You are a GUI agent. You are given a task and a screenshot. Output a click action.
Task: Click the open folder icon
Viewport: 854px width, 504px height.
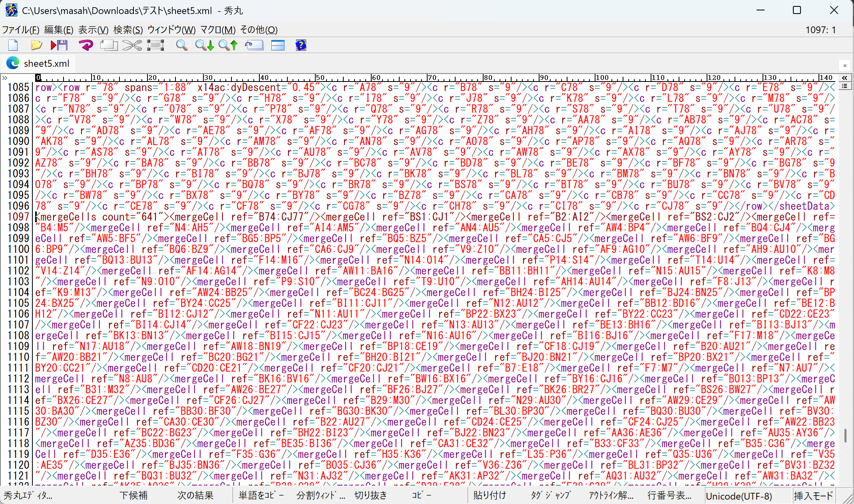coord(36,45)
